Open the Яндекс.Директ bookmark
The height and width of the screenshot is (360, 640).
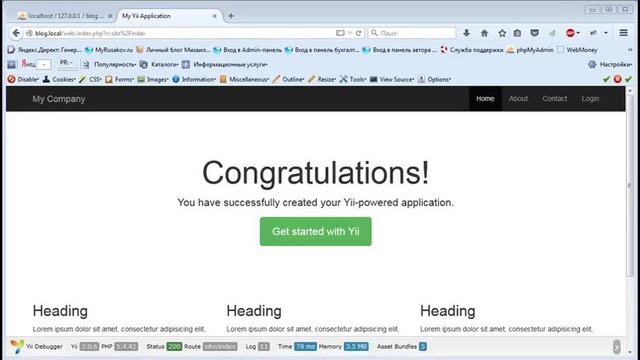coord(44,50)
